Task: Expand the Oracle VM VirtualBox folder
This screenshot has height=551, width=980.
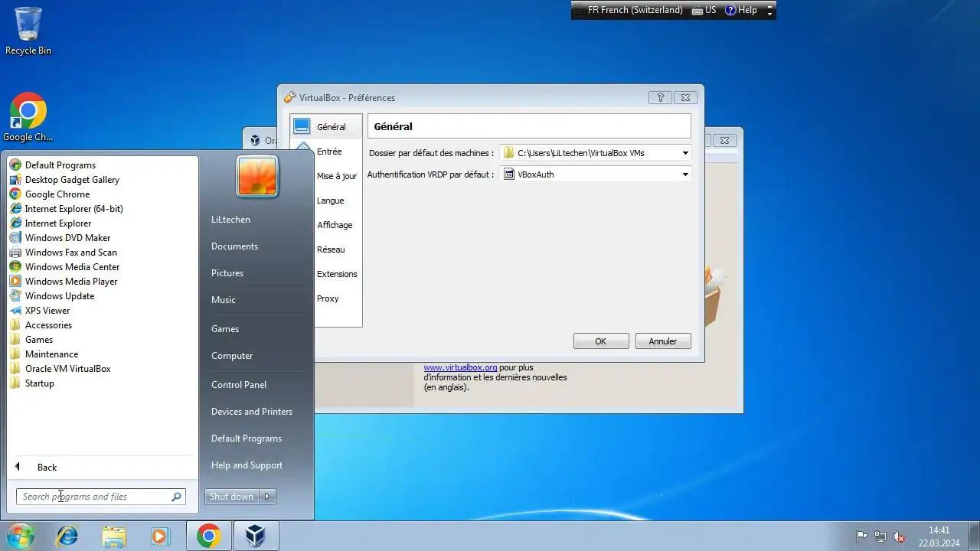Action: 67,369
